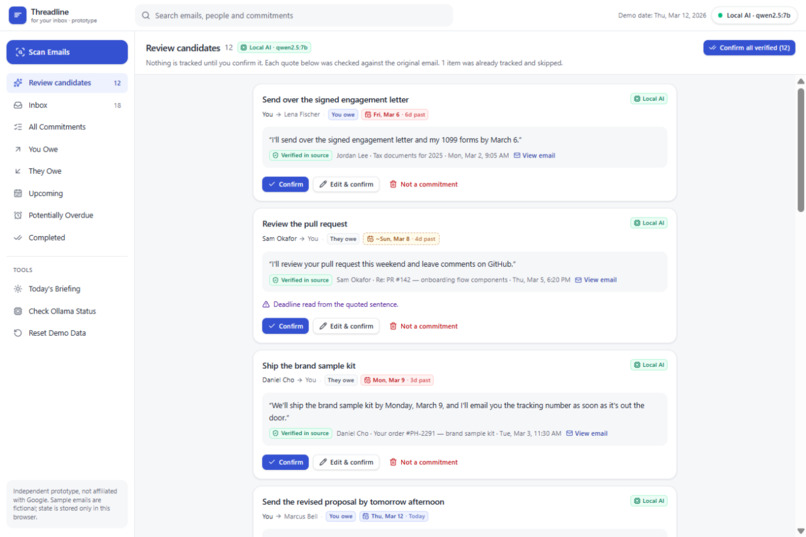Edit & confirm the pull request card
Image resolution: width=806 pixels, height=537 pixels.
tap(346, 326)
